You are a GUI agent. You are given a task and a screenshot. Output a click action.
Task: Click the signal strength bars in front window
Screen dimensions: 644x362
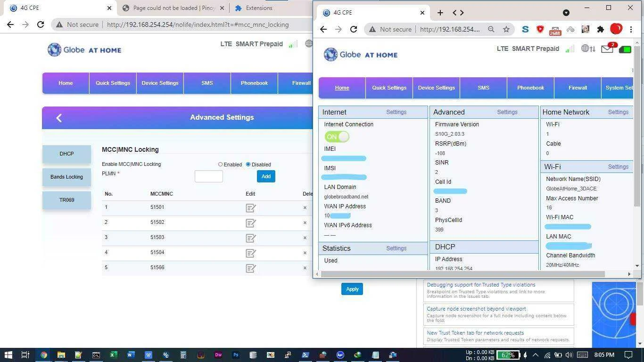pos(570,49)
